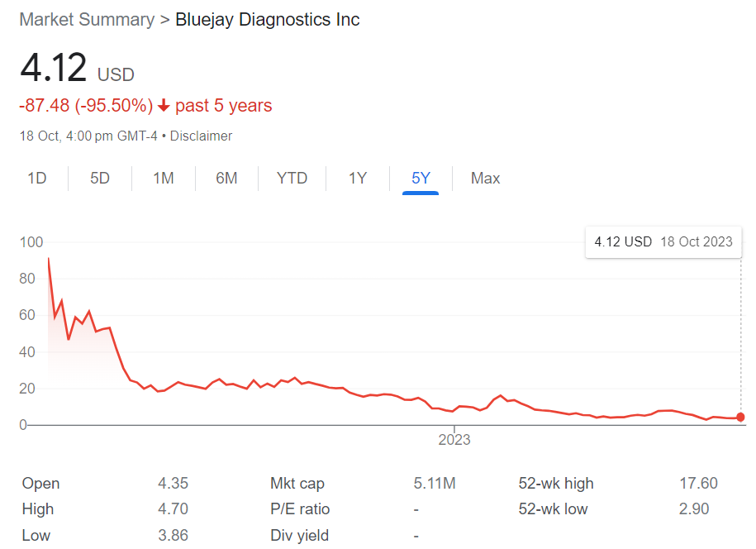Open the Max range tab
Screen dimensions: 756x549
pos(485,178)
